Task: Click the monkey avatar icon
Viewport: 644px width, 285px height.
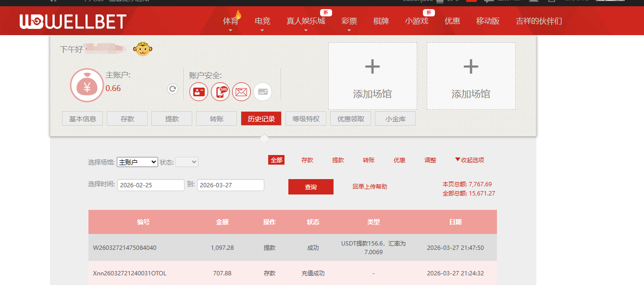Action: tap(143, 49)
